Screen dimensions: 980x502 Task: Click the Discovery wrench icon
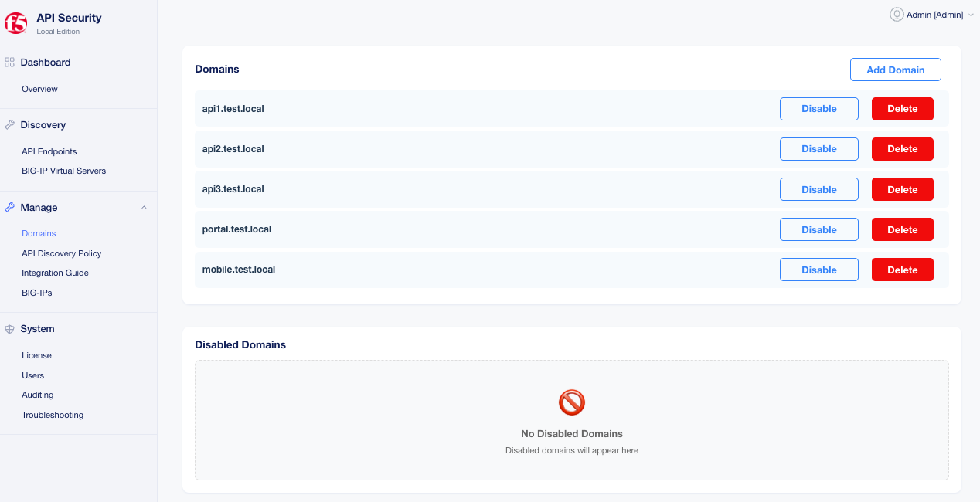(10, 125)
